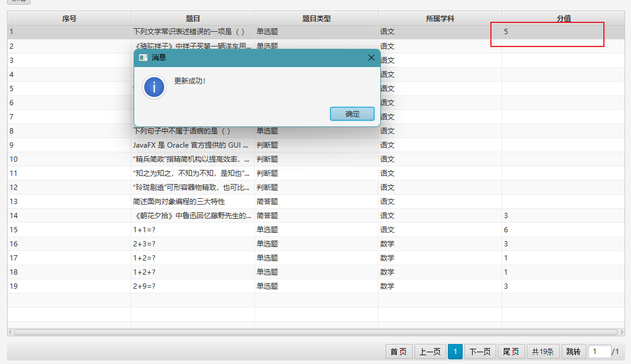Click the 消息 dialog window icon

(x=143, y=58)
